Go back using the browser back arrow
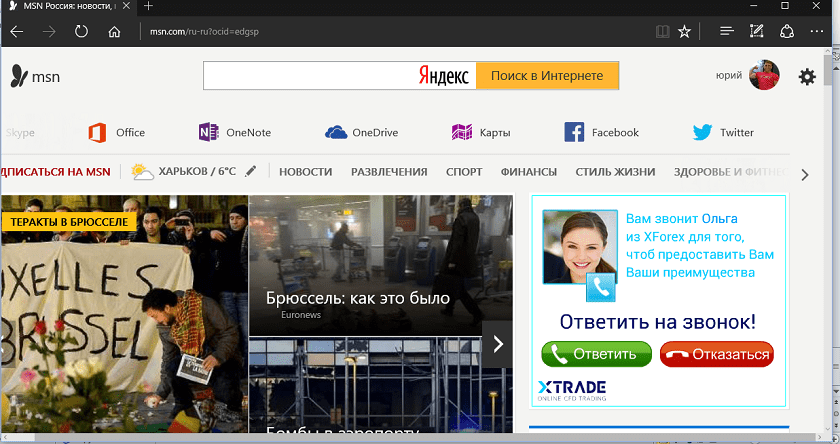 click(x=17, y=32)
